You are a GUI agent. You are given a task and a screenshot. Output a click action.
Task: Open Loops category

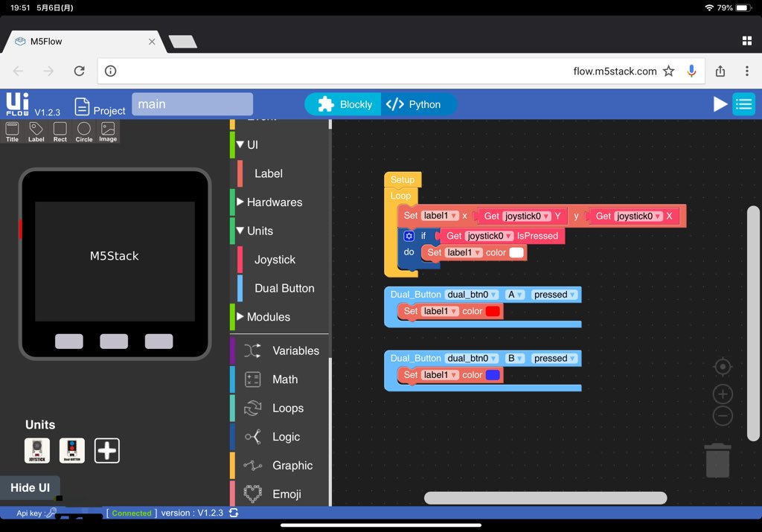[281, 408]
